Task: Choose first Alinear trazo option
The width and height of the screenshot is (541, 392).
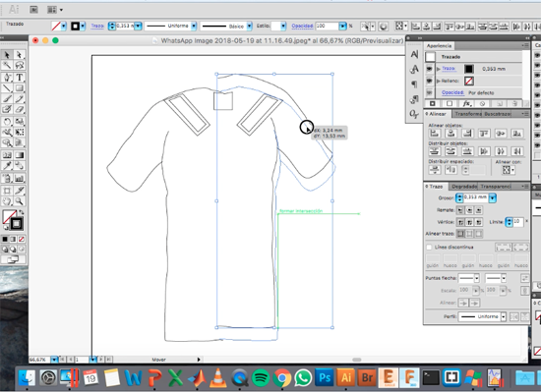Action: [x=460, y=234]
